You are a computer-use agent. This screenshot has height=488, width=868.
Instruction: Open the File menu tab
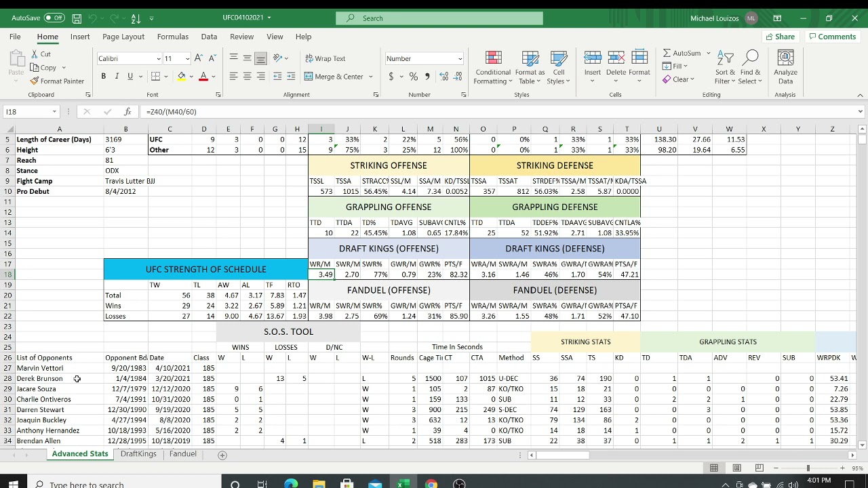point(15,37)
